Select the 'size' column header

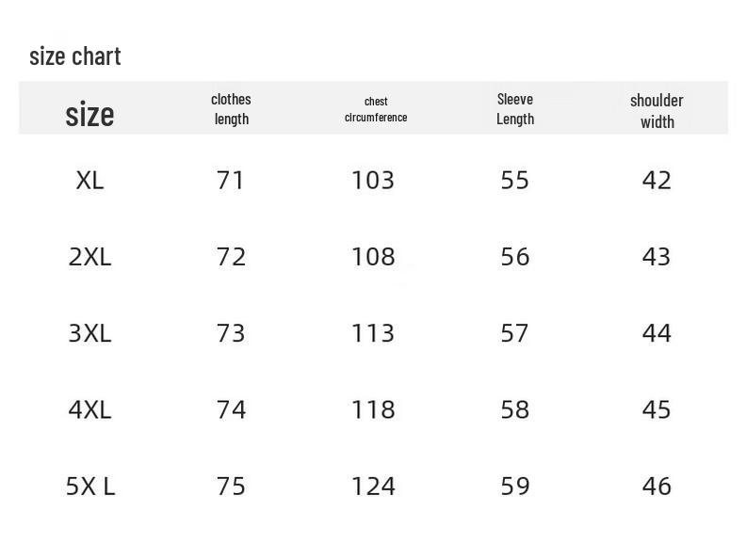coord(89,114)
